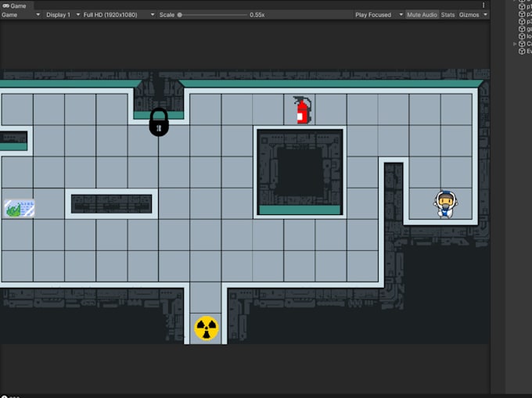Click the 0.55x scale value

point(257,15)
